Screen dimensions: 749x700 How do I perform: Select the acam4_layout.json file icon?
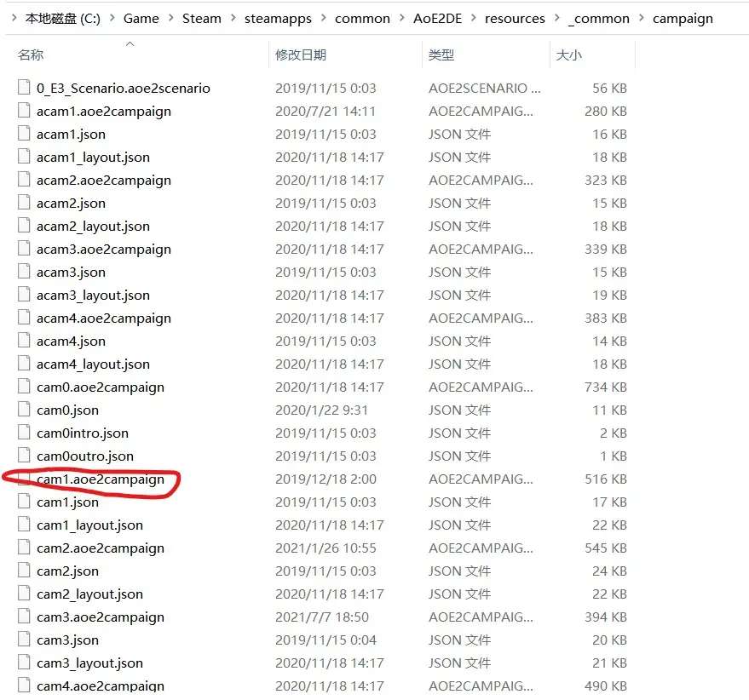[24, 364]
